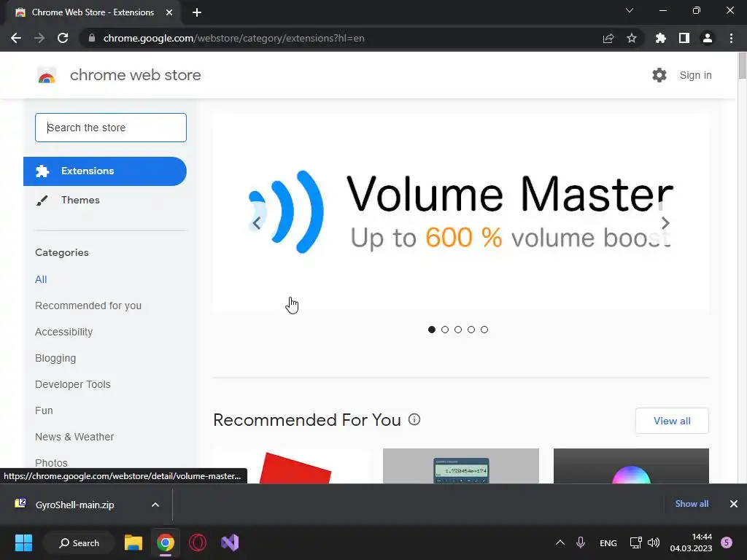Select fifth carousel dot indicator

coord(484,330)
